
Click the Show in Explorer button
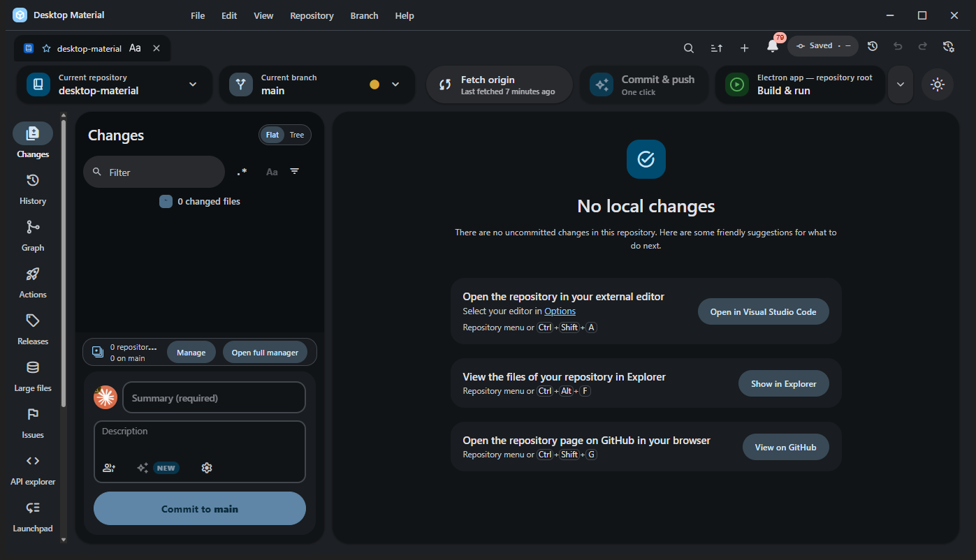(783, 383)
